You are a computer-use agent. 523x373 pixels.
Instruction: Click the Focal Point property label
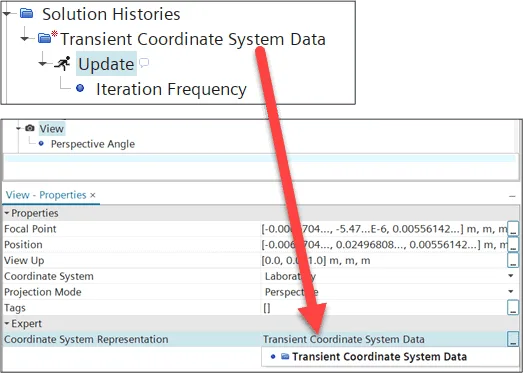tap(30, 229)
